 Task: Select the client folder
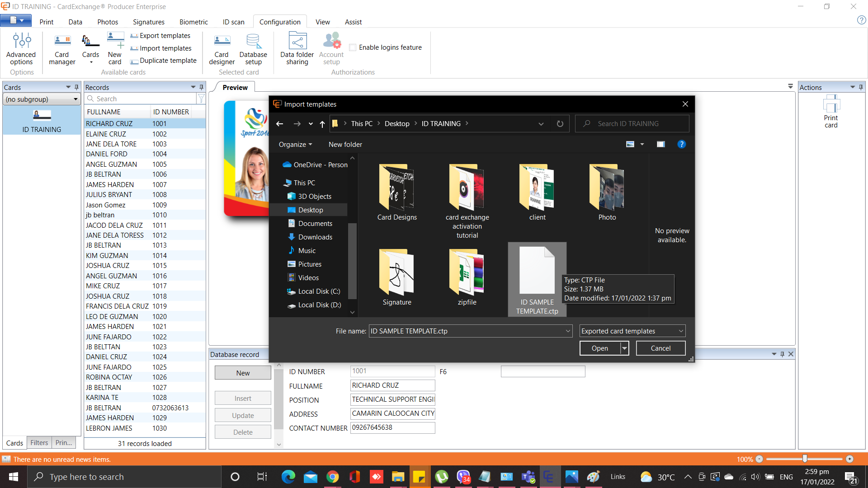pos(537,192)
